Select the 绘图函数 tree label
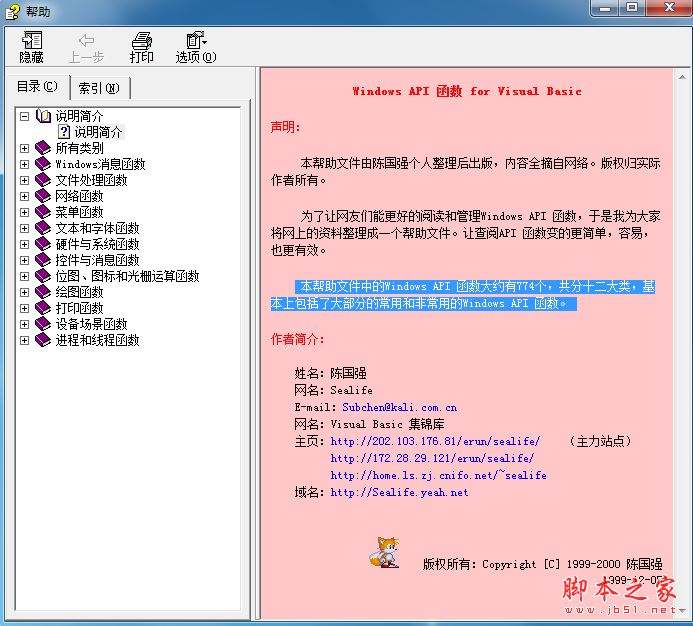 point(80,292)
